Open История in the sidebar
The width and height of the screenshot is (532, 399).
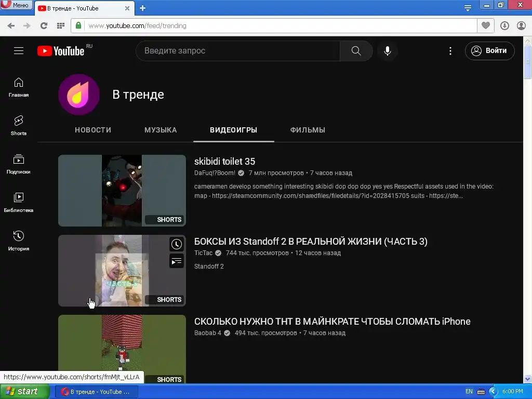pyautogui.click(x=19, y=241)
